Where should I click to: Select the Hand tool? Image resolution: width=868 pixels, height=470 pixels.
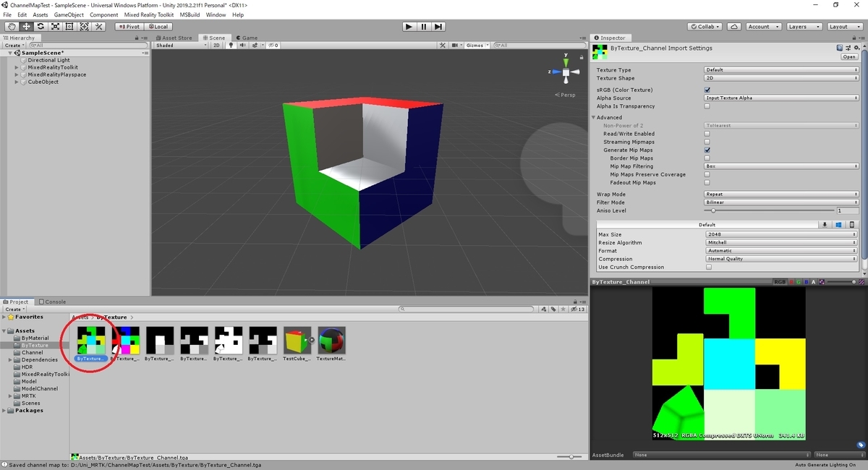point(12,27)
